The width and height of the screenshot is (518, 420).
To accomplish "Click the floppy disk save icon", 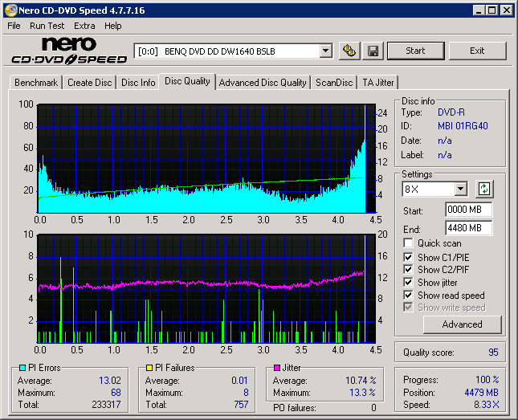I will pos(373,51).
